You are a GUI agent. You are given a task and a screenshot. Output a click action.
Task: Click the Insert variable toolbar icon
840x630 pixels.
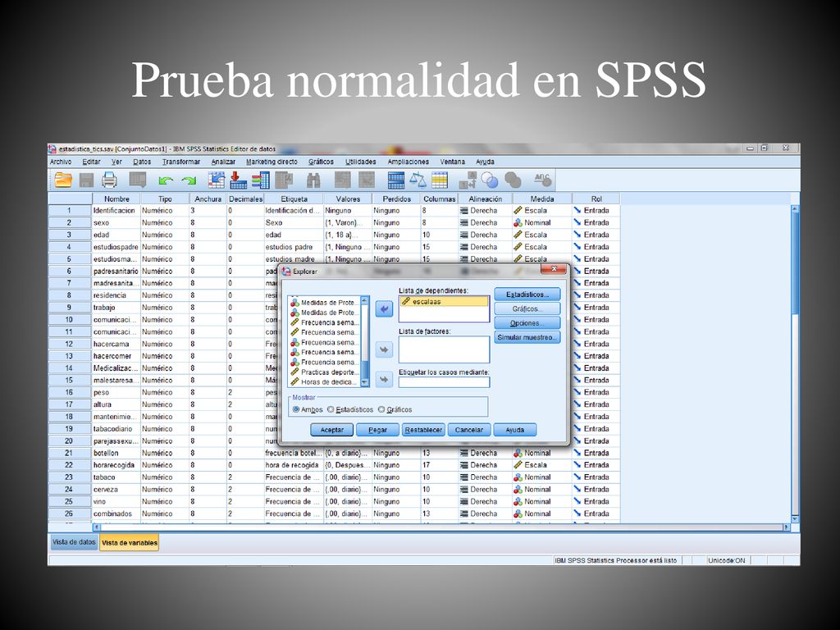click(367, 180)
